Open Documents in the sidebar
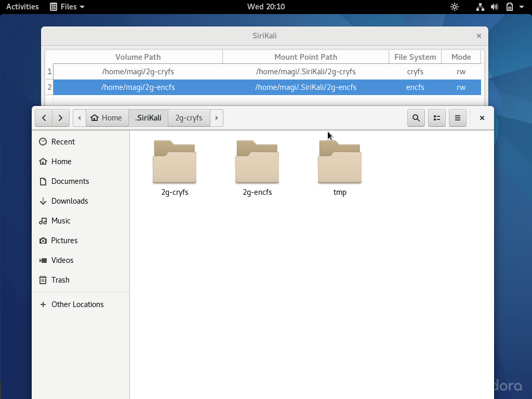532x399 pixels. coord(81,181)
